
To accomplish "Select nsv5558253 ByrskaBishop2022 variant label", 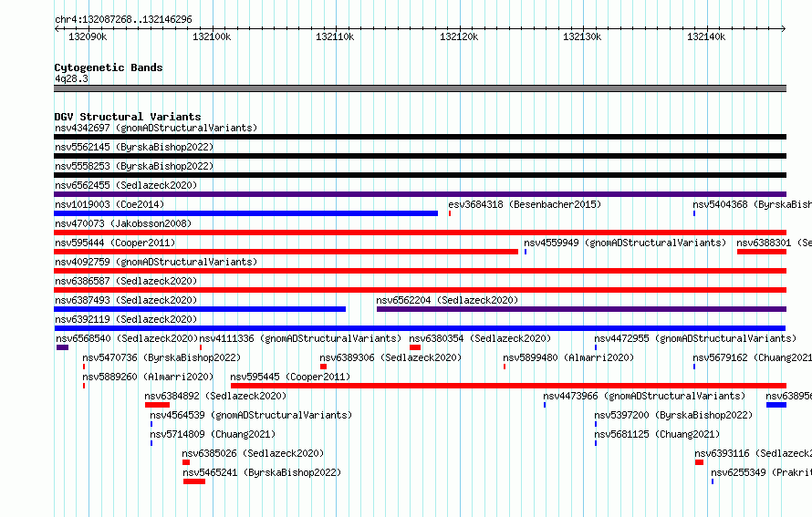I will coord(134,166).
